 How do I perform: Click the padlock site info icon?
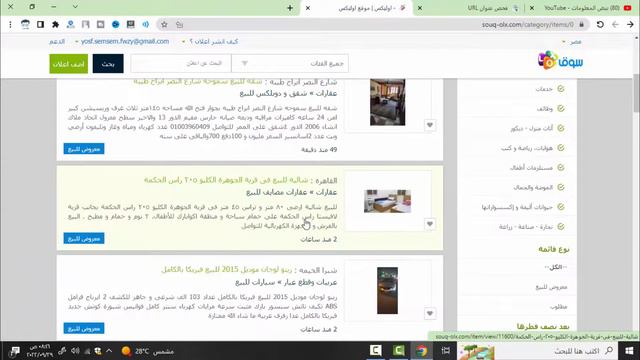point(582,24)
